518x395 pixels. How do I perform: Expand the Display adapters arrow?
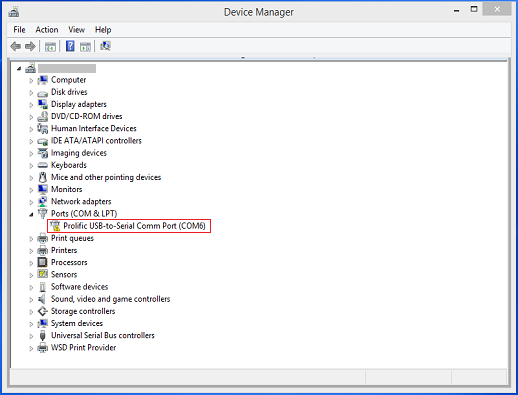31,105
